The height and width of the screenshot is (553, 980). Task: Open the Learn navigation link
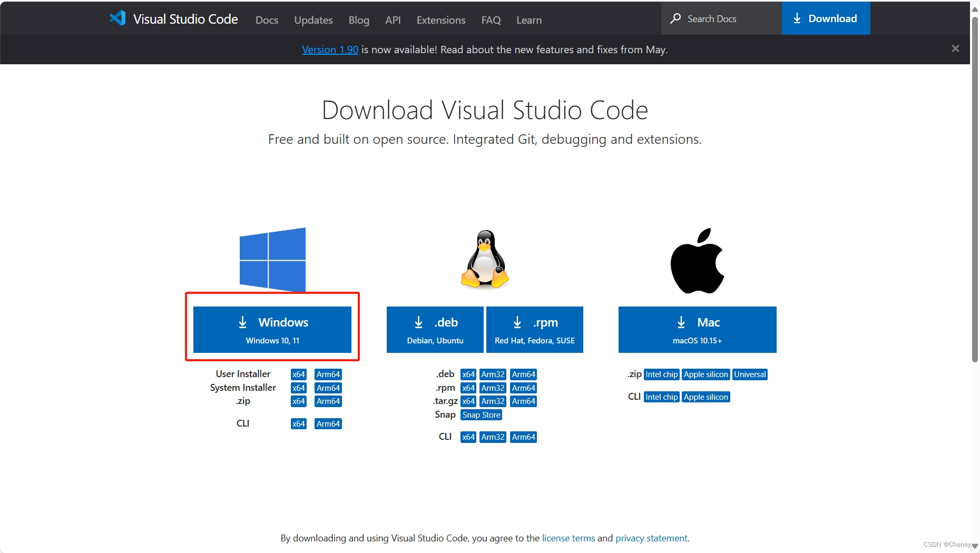[529, 20]
